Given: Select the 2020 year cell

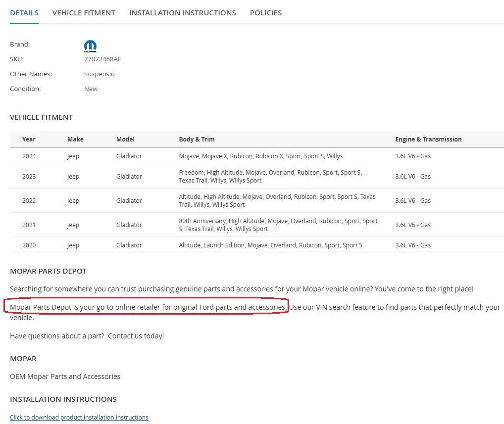Looking at the screenshot, I should point(29,245).
